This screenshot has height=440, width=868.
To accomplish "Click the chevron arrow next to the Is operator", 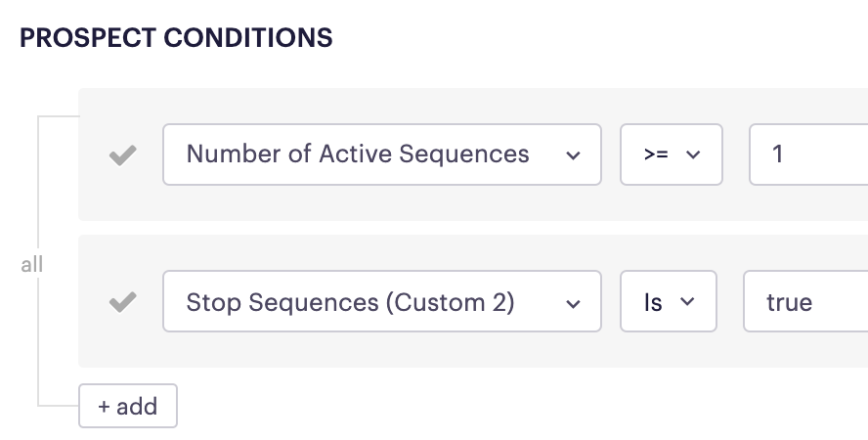I will point(687,302).
